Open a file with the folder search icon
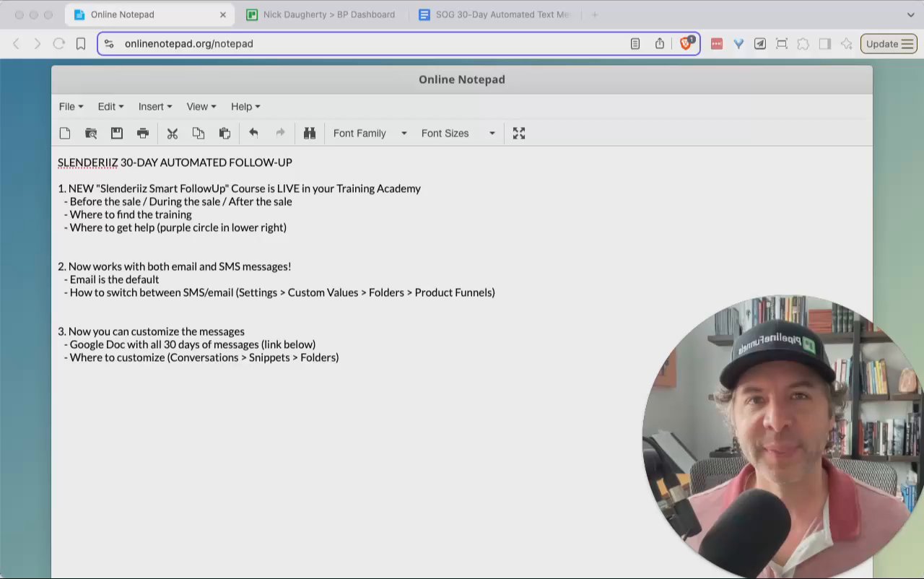 [91, 134]
